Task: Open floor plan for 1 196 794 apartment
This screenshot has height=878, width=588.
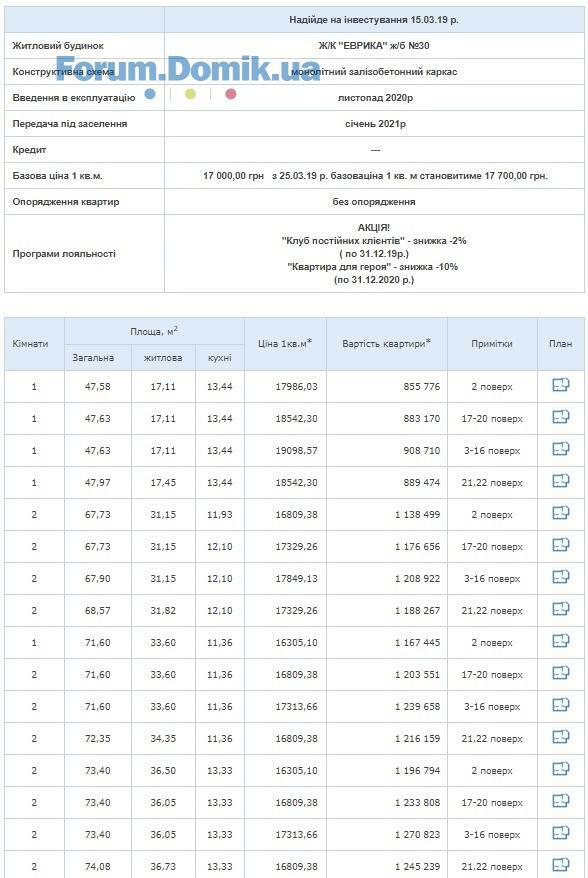Action: (x=561, y=768)
